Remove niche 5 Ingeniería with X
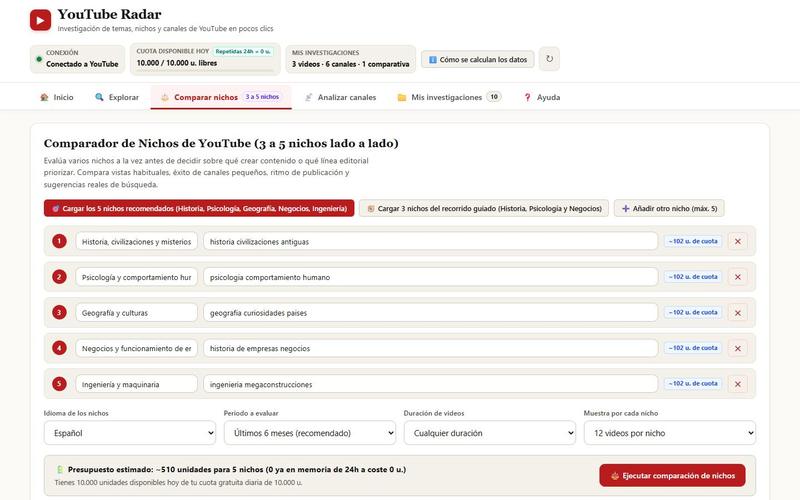This screenshot has width=800, height=500. 738,384
